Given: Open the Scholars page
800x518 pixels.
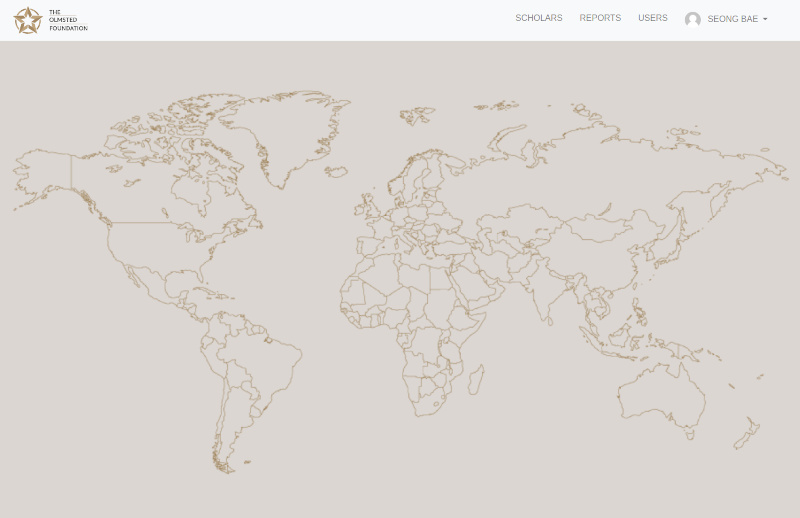Looking at the screenshot, I should [538, 18].
